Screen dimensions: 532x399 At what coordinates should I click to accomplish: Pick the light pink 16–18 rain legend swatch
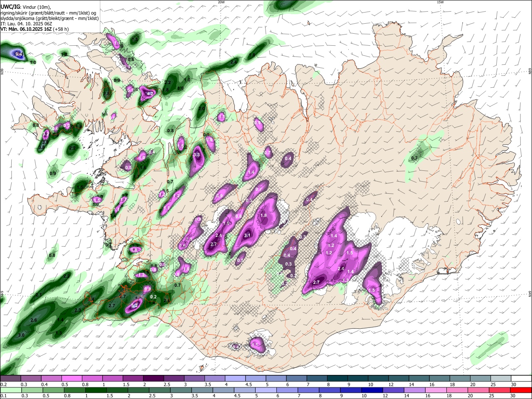(x=436, y=390)
